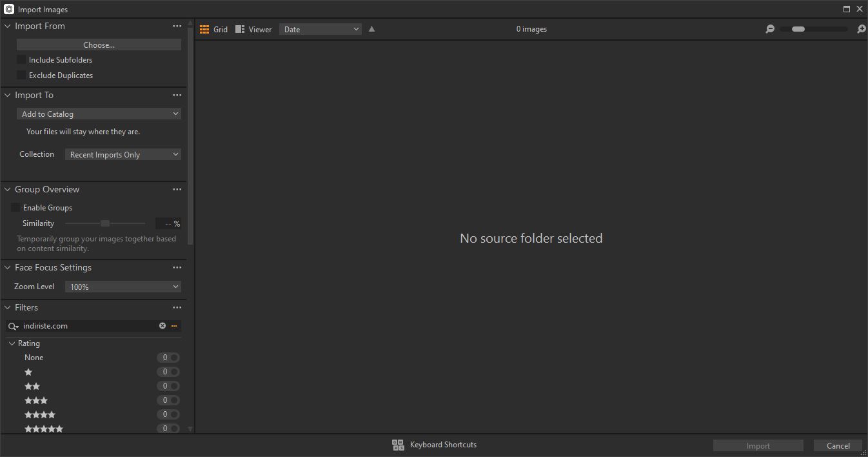Viewport: 868px width, 457px height.
Task: Open the Date sort dropdown
Action: point(320,29)
